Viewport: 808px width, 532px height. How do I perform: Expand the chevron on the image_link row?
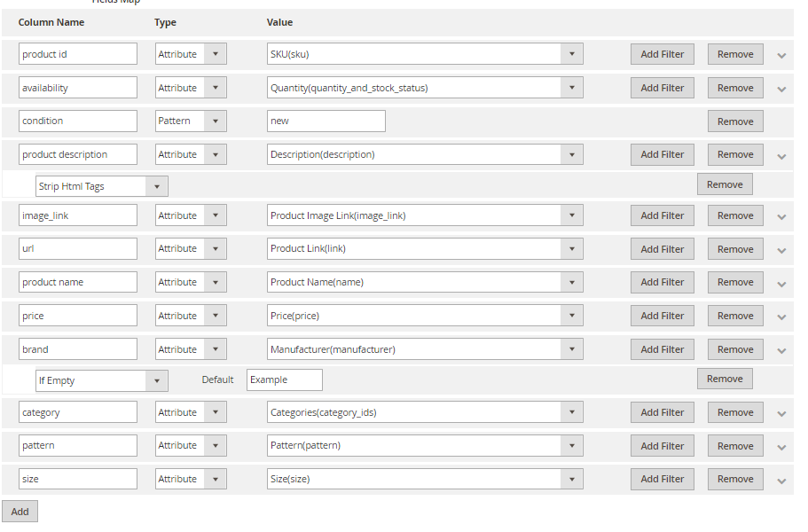point(781,217)
